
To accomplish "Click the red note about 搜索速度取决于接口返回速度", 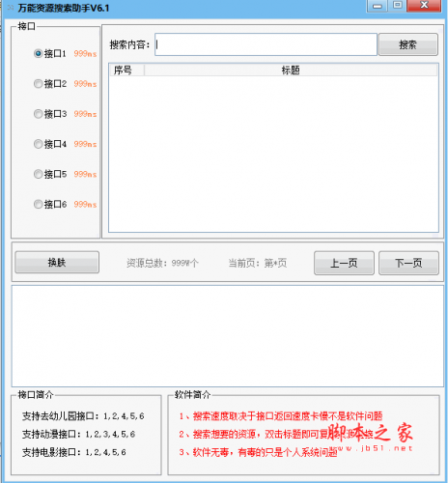I will tap(281, 416).
